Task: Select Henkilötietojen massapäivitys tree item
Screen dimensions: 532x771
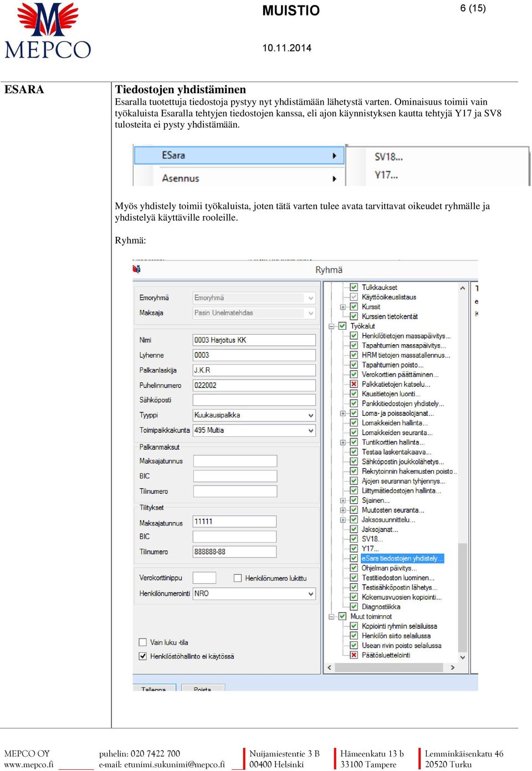Action: pyautogui.click(x=406, y=336)
